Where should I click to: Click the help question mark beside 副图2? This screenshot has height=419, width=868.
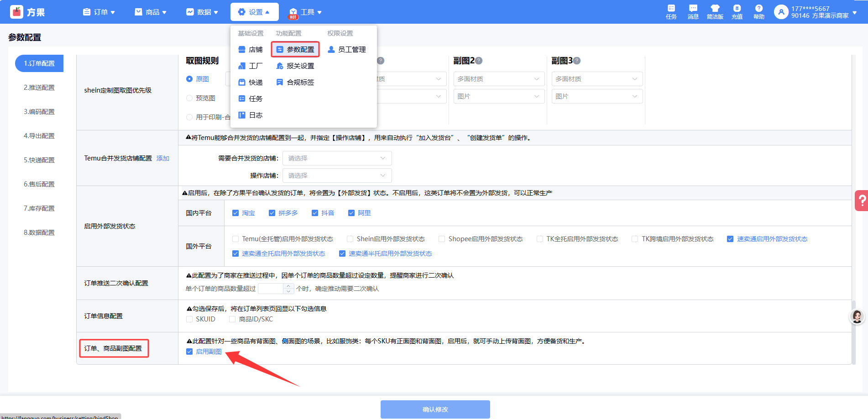pyautogui.click(x=479, y=61)
